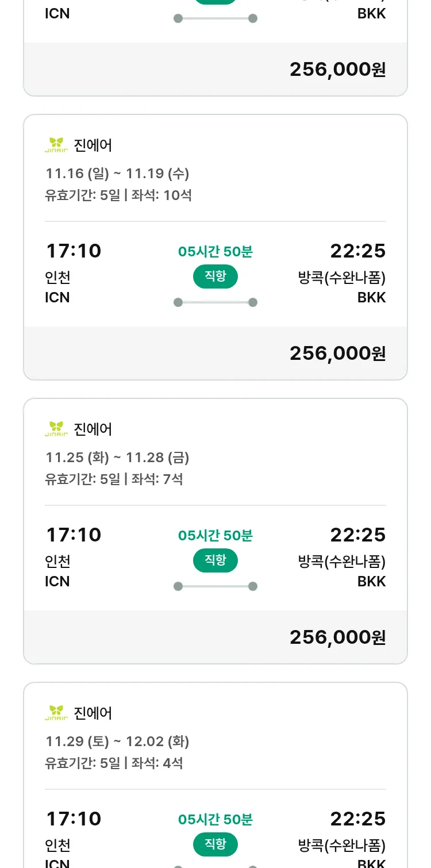The height and width of the screenshot is (868, 431).
Task: Click 17:10 departure time on 11.16 flight
Action: [x=74, y=251]
